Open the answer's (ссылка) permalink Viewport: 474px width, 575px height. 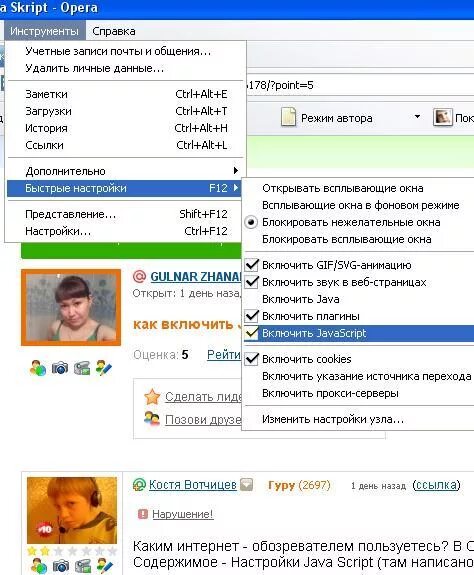click(436, 485)
